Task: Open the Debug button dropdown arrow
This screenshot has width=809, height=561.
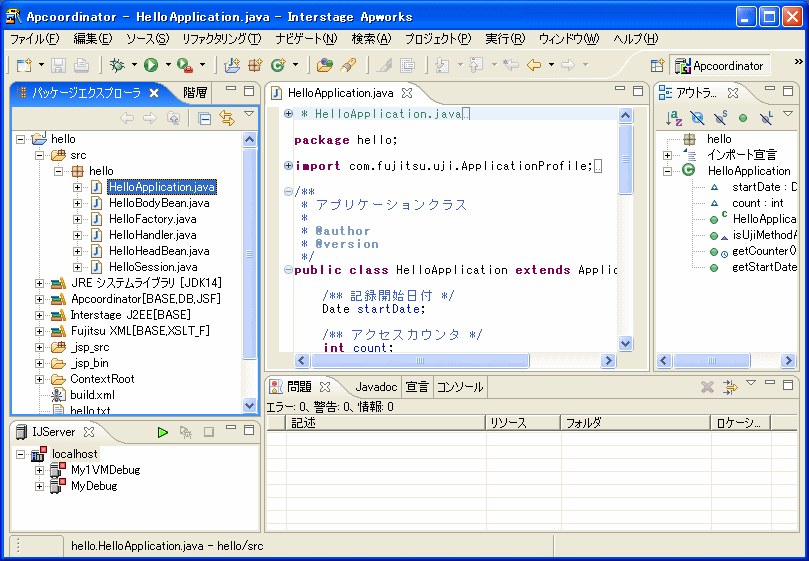Action: point(134,65)
